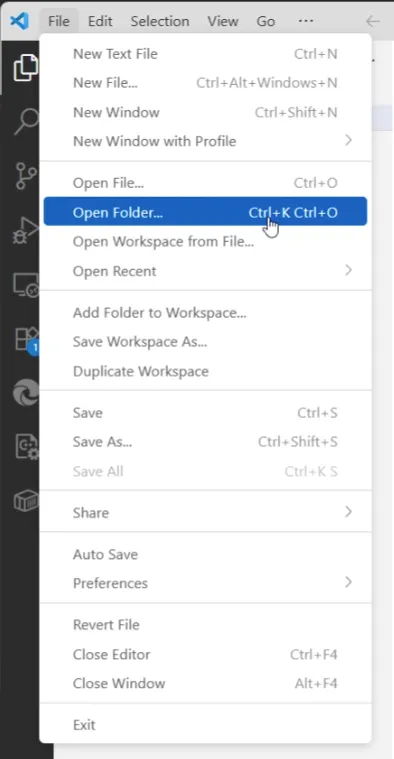The height and width of the screenshot is (759, 394).
Task: Open Run and Debug view icon
Action: click(x=25, y=230)
